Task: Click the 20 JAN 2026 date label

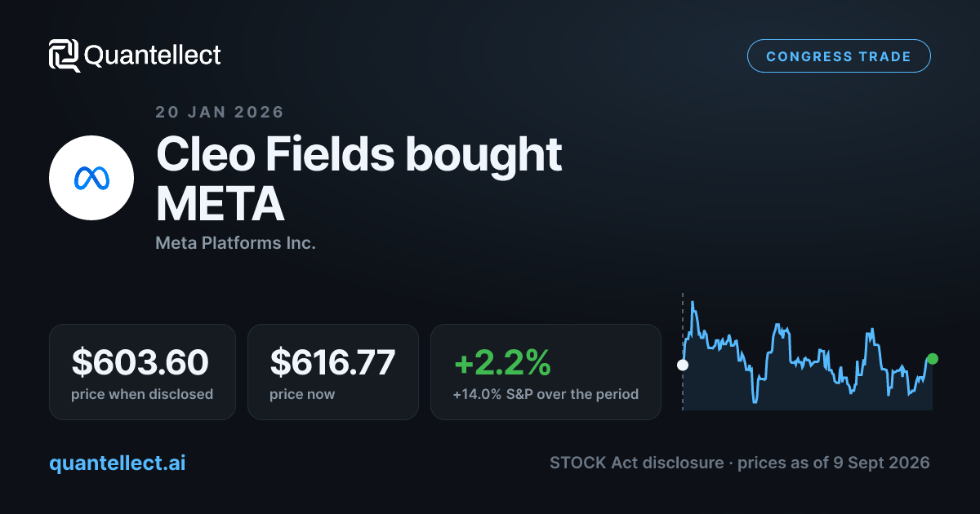Action: (220, 112)
